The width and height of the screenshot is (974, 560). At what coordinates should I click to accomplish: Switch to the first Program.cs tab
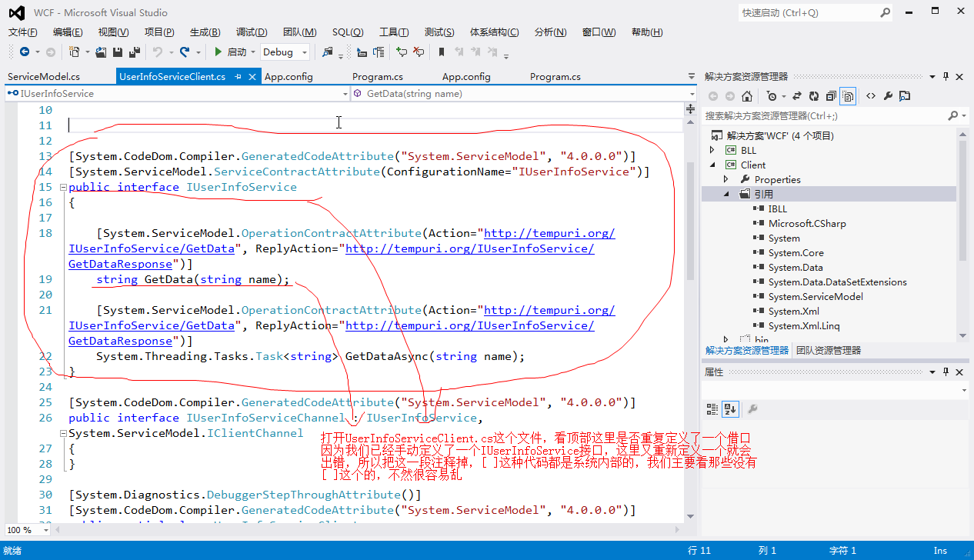pos(378,77)
